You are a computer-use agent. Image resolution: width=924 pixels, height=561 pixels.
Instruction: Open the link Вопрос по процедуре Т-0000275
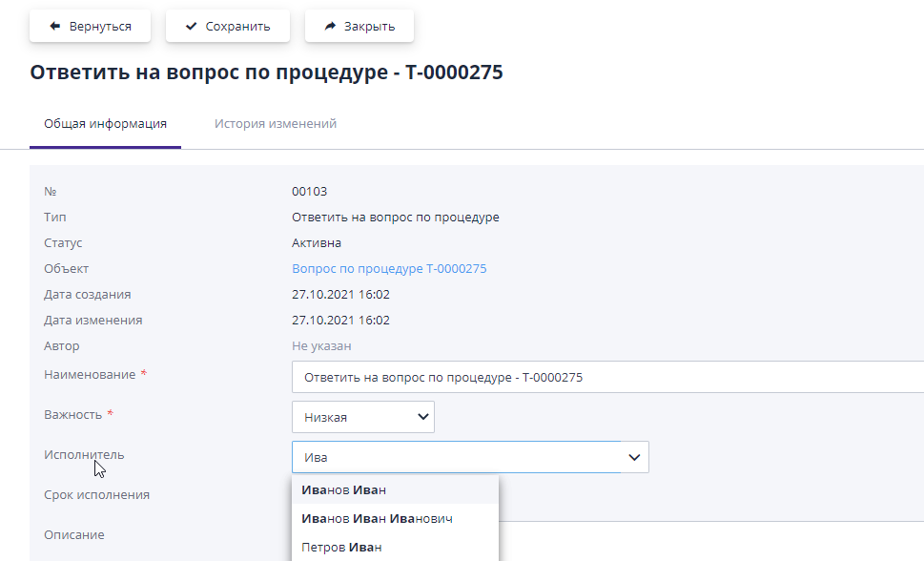pyautogui.click(x=389, y=268)
